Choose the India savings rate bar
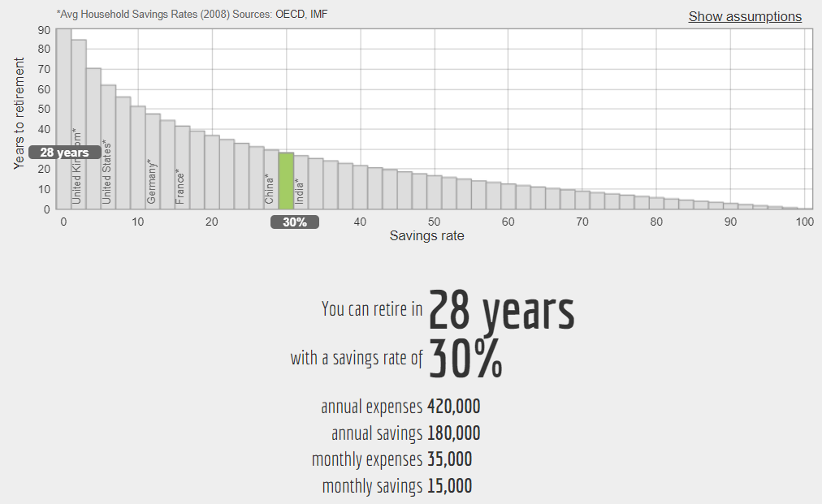This screenshot has height=504, width=822. click(x=301, y=185)
